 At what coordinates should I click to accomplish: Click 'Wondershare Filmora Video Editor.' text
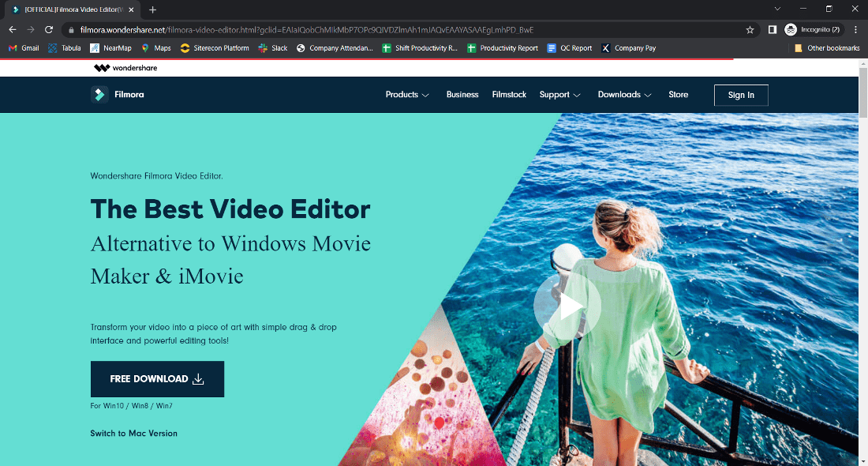(x=157, y=176)
